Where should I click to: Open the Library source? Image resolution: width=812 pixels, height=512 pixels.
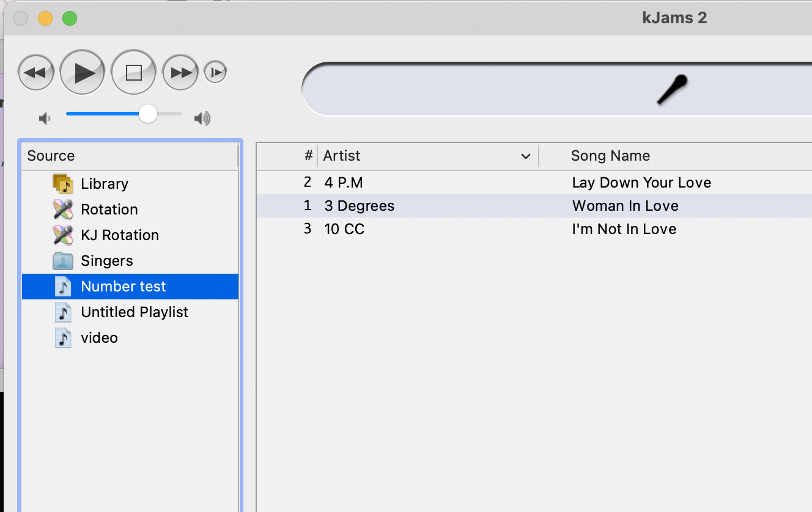104,184
